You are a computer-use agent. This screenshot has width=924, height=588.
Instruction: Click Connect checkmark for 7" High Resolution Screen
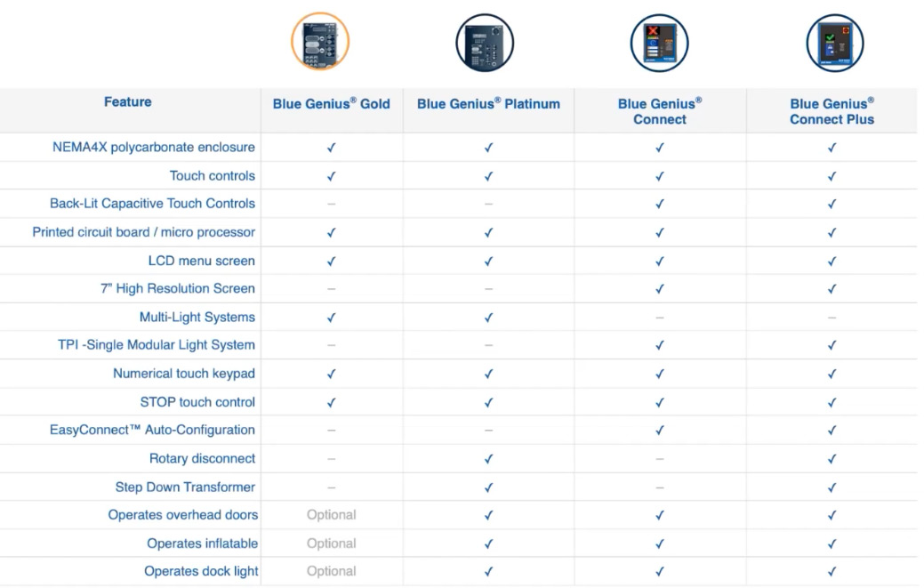(x=659, y=289)
